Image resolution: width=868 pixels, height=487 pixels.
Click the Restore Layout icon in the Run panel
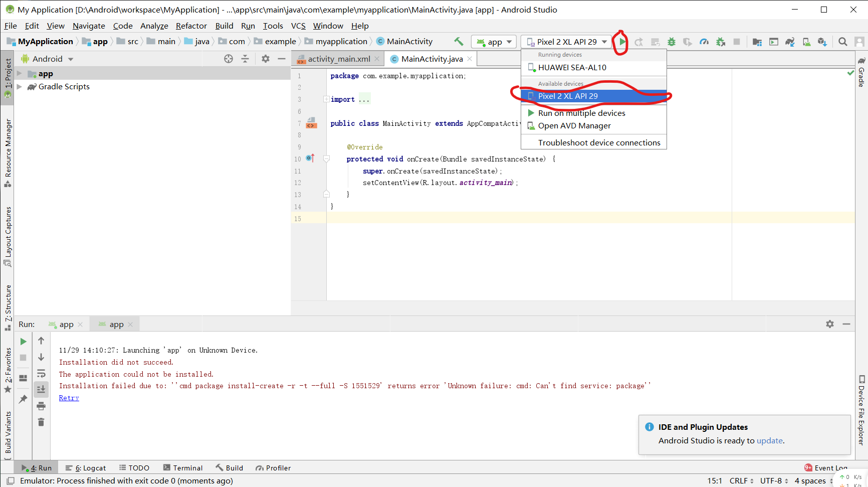pos(23,378)
